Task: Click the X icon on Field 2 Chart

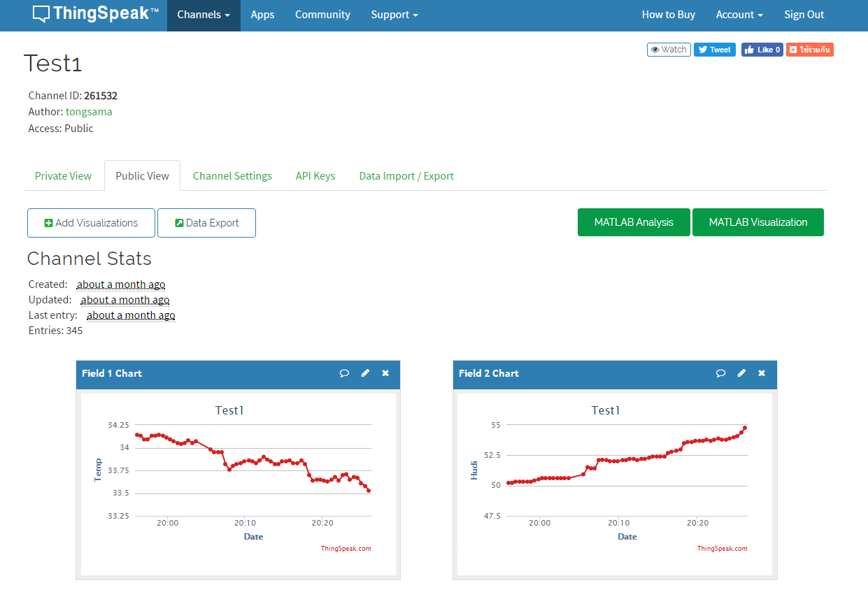Action: 761,373
